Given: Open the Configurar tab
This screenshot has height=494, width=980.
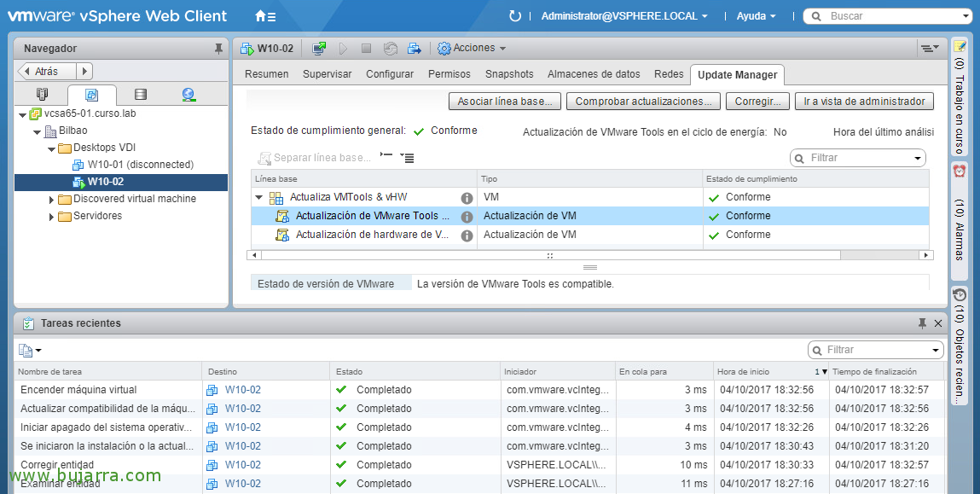Looking at the screenshot, I should (390, 73).
